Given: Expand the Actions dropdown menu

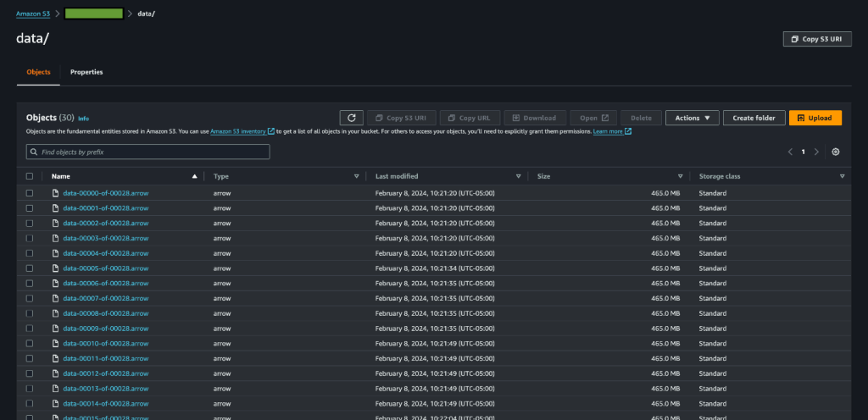Looking at the screenshot, I should coord(692,118).
